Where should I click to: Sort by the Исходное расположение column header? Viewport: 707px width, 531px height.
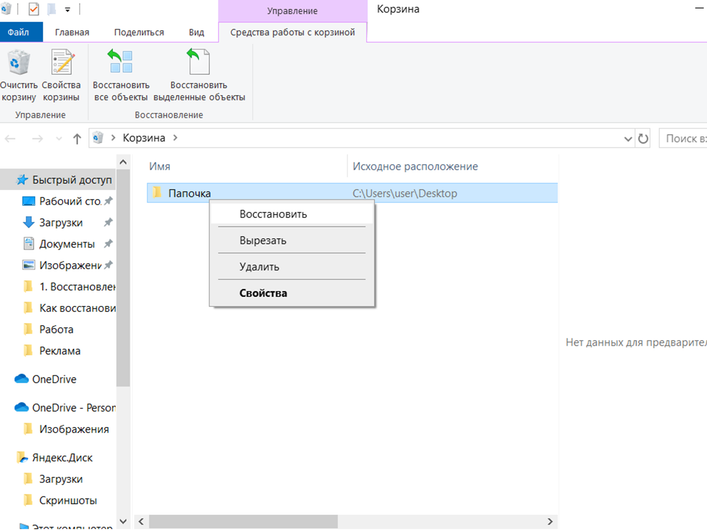click(415, 166)
